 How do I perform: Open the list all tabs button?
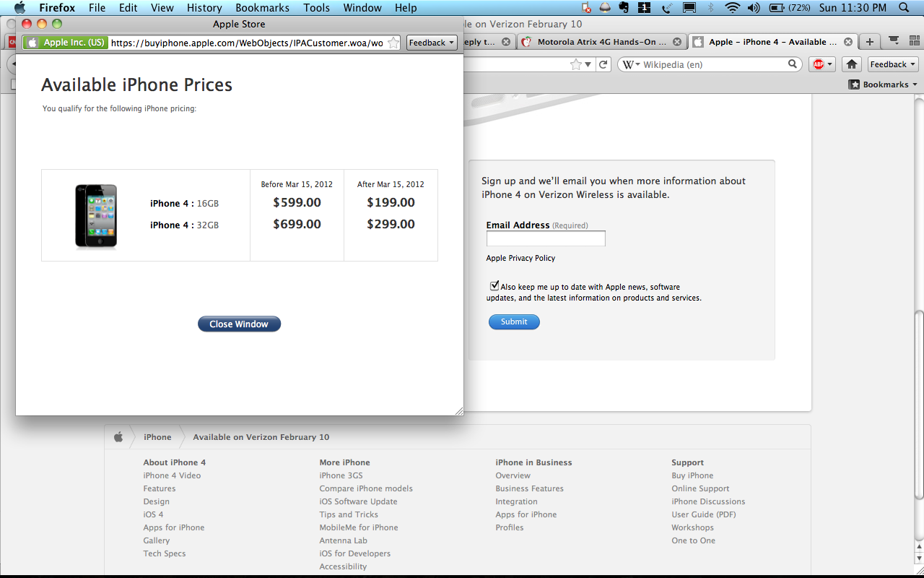pyautogui.click(x=894, y=41)
